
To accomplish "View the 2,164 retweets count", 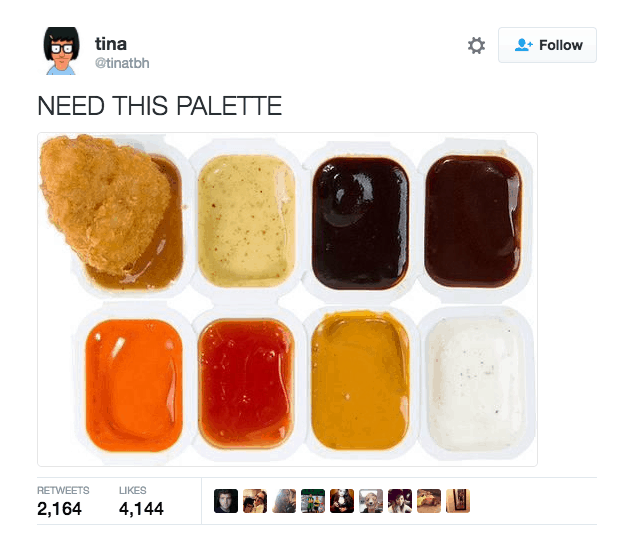I will pyautogui.click(x=59, y=509).
